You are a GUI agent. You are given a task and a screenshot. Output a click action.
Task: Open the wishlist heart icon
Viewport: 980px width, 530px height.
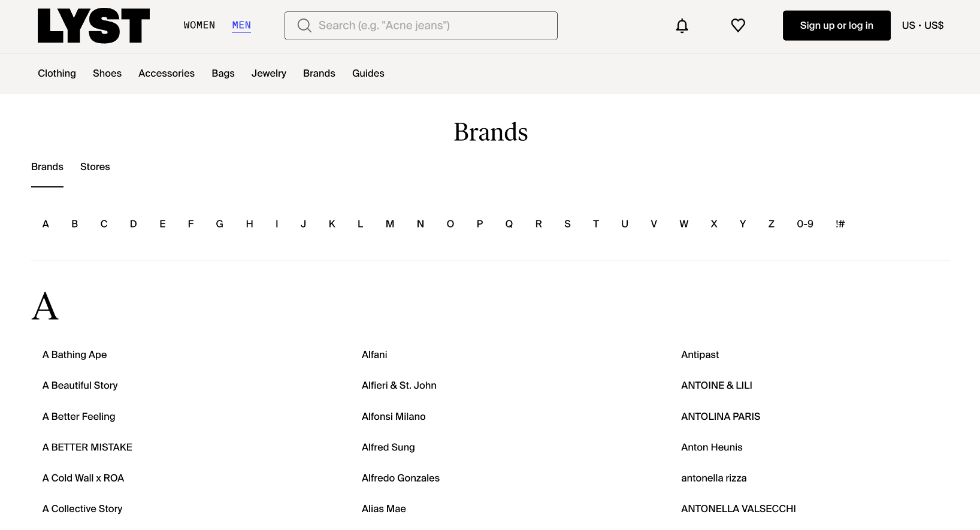click(x=738, y=26)
